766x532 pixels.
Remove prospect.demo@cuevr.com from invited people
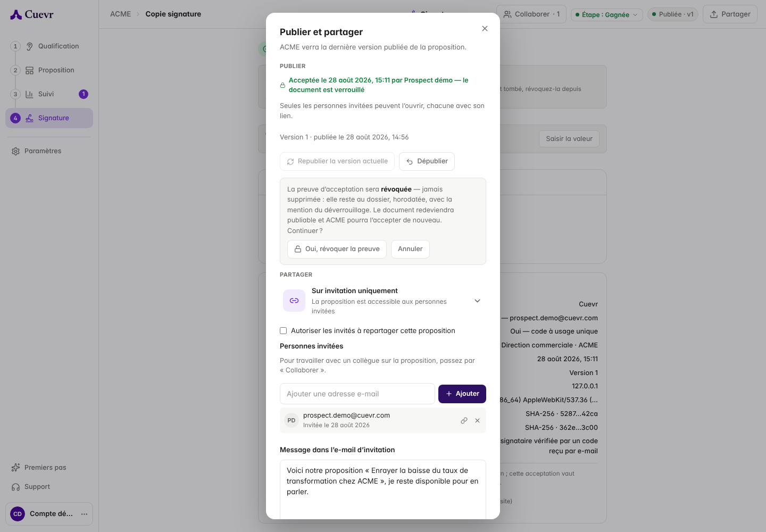477,420
